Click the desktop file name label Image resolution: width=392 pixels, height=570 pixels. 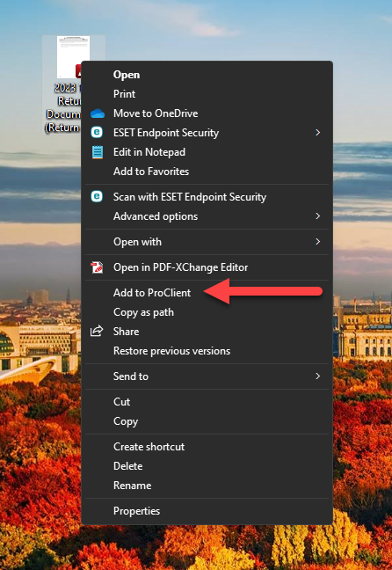(x=62, y=107)
